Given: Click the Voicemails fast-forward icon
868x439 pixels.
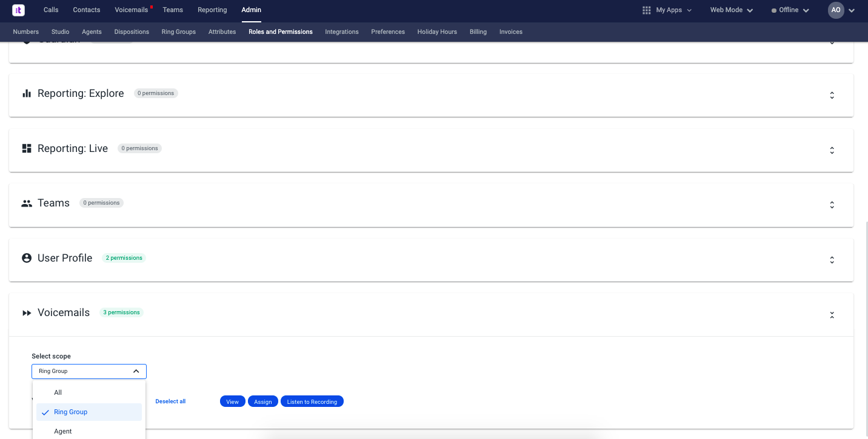Looking at the screenshot, I should pos(27,313).
